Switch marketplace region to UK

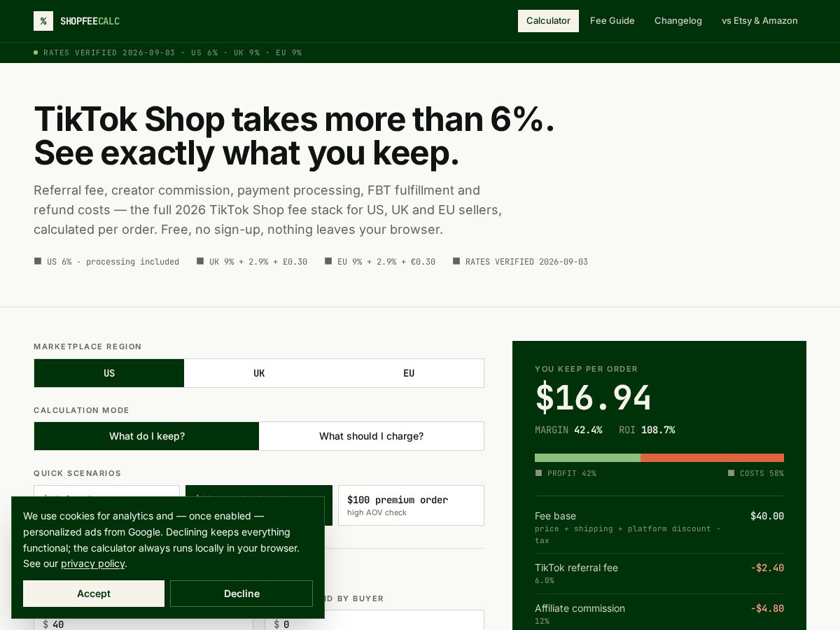259,373
